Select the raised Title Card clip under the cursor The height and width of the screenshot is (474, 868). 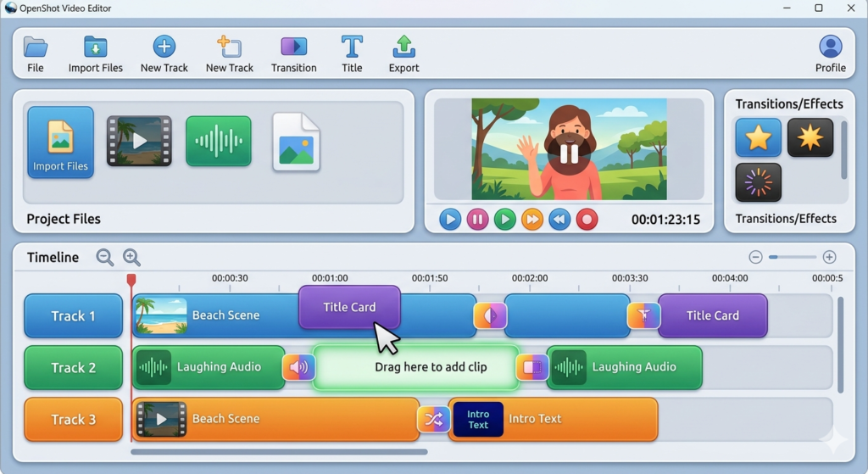point(349,307)
